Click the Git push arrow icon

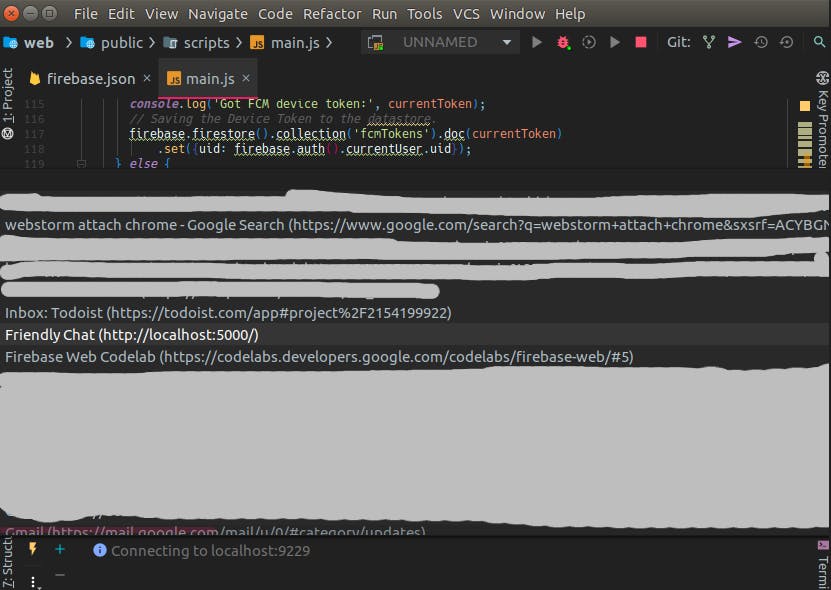click(x=735, y=42)
